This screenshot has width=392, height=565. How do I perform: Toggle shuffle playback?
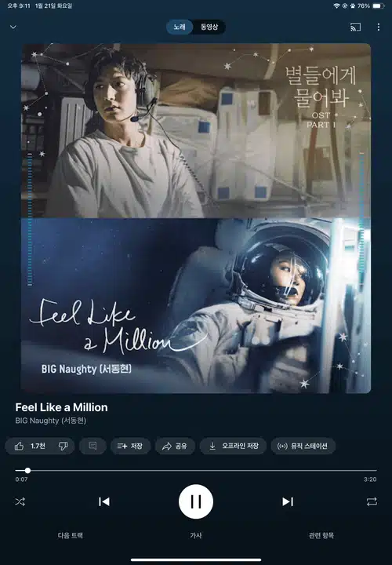click(20, 501)
